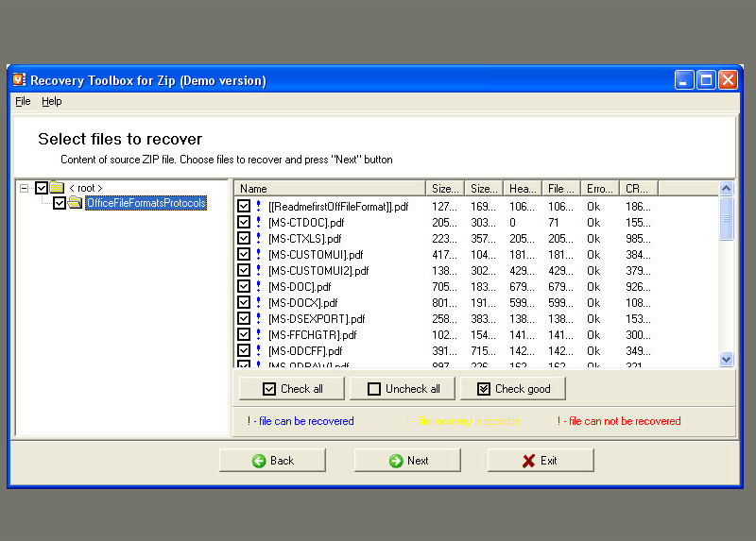756x541 pixels.
Task: Select the [MS-DOCX].pdf file name
Action: coord(302,302)
